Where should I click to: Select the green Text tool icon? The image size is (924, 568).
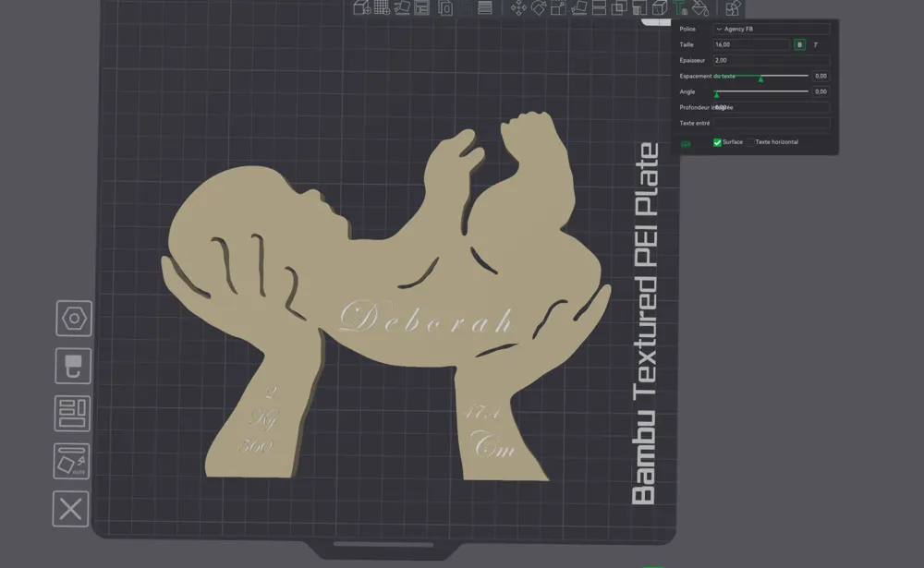pyautogui.click(x=680, y=10)
